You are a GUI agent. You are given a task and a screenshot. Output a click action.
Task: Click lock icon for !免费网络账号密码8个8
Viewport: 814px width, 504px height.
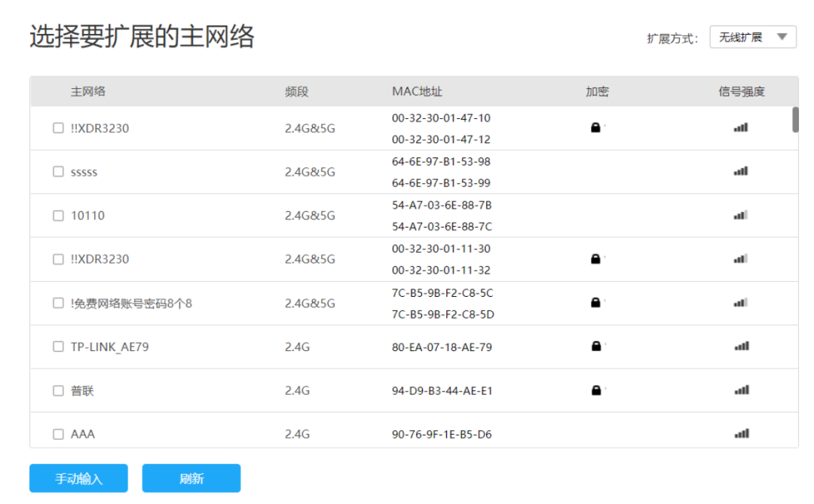click(595, 303)
